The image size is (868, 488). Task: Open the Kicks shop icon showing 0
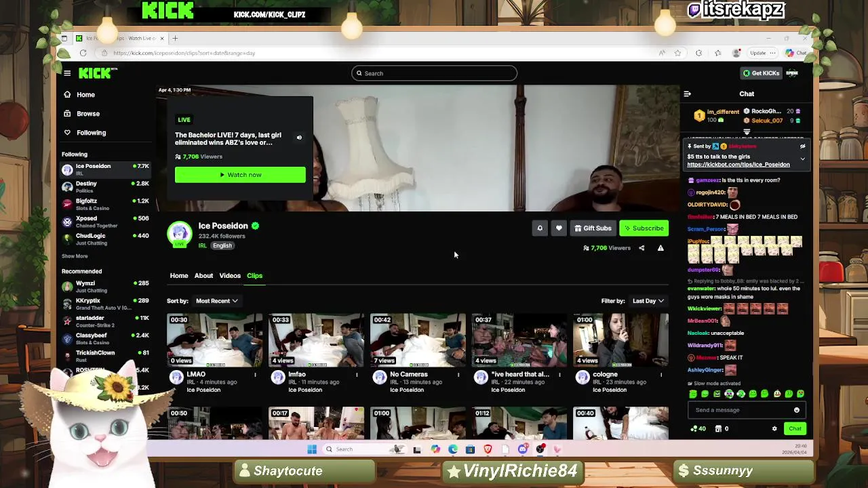(722, 429)
